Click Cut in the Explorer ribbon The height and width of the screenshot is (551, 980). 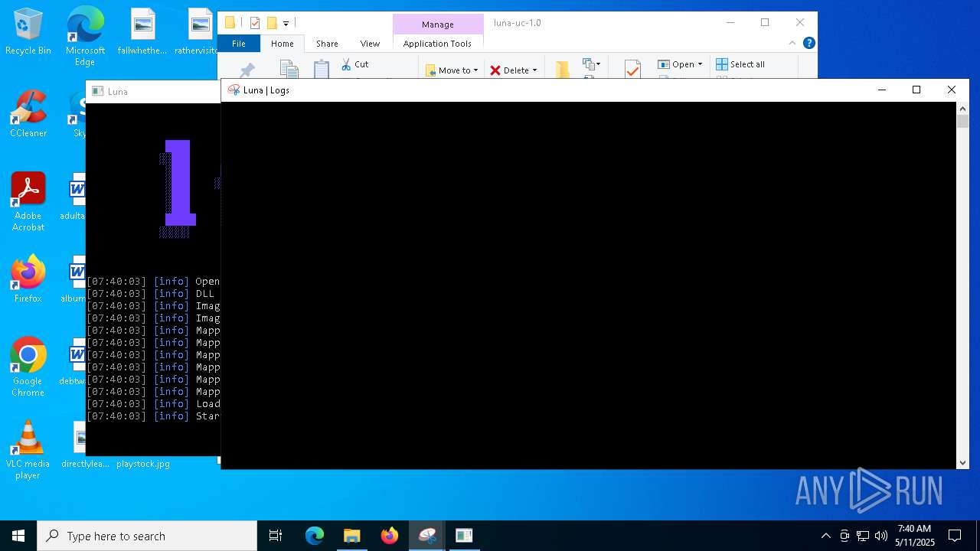coord(355,64)
